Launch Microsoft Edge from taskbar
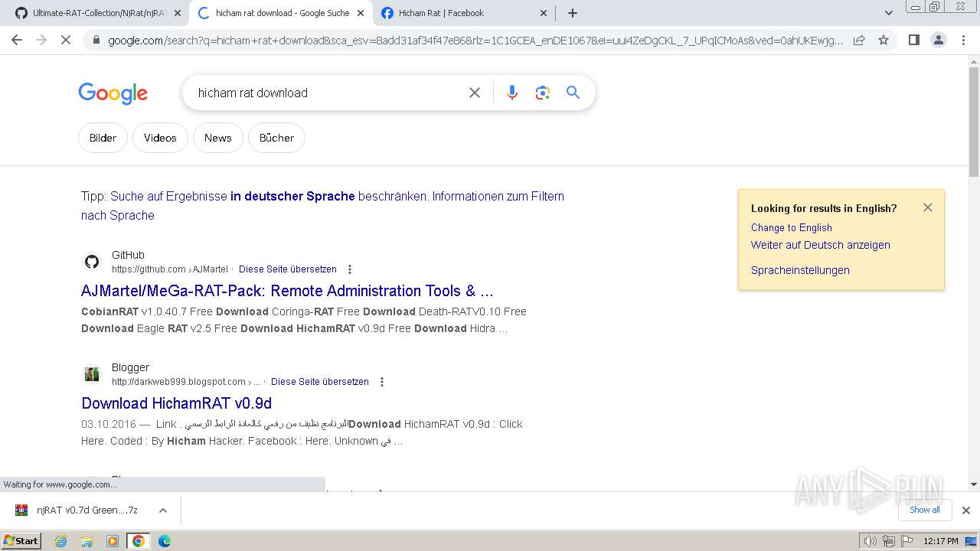This screenshot has height=551, width=980. click(x=164, y=541)
